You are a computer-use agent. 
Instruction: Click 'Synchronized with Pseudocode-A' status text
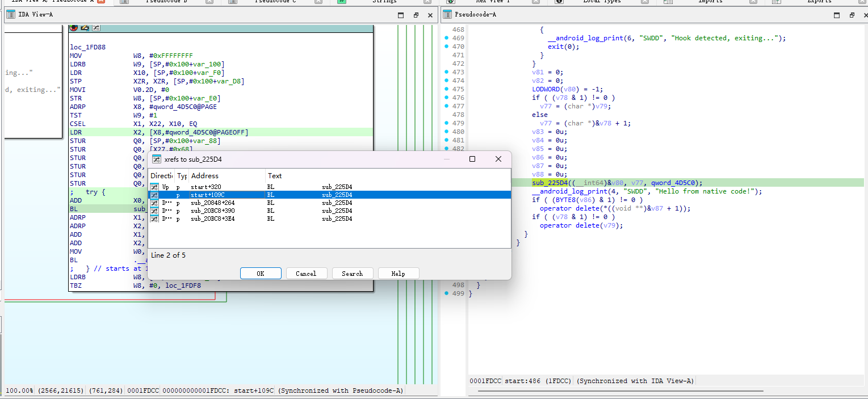point(340,390)
